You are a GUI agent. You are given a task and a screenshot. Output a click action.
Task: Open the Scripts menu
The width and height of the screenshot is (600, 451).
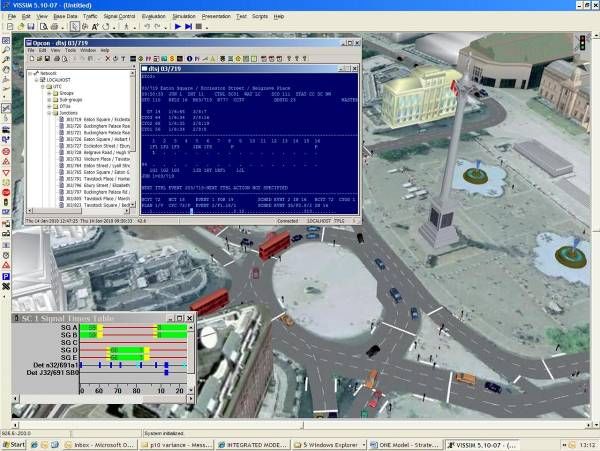(260, 16)
